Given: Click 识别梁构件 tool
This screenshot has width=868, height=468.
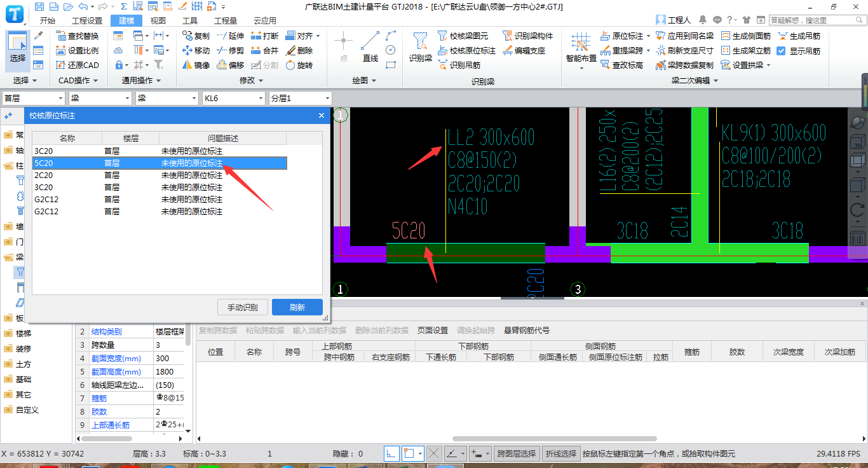Looking at the screenshot, I should point(527,36).
